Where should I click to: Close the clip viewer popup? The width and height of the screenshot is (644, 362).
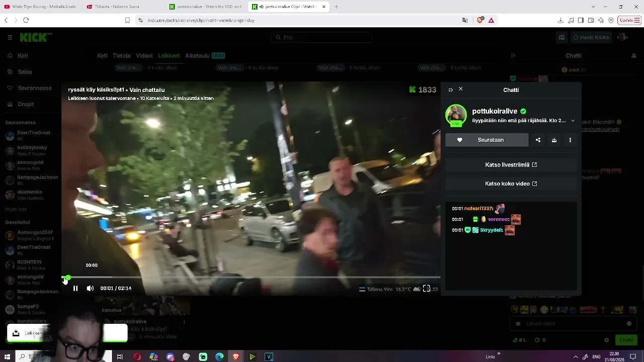click(x=460, y=89)
